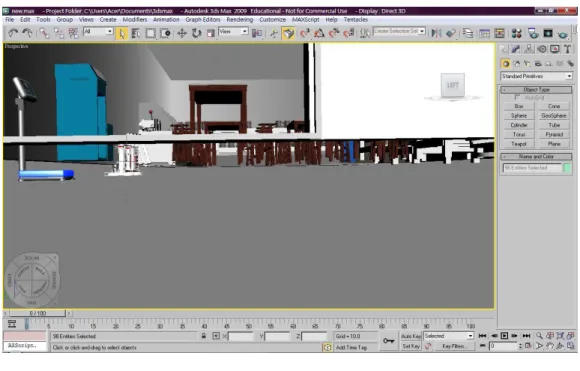Screen dimensions: 580x371
Task: Switch to the Modify command panel tab
Action: click(x=516, y=49)
